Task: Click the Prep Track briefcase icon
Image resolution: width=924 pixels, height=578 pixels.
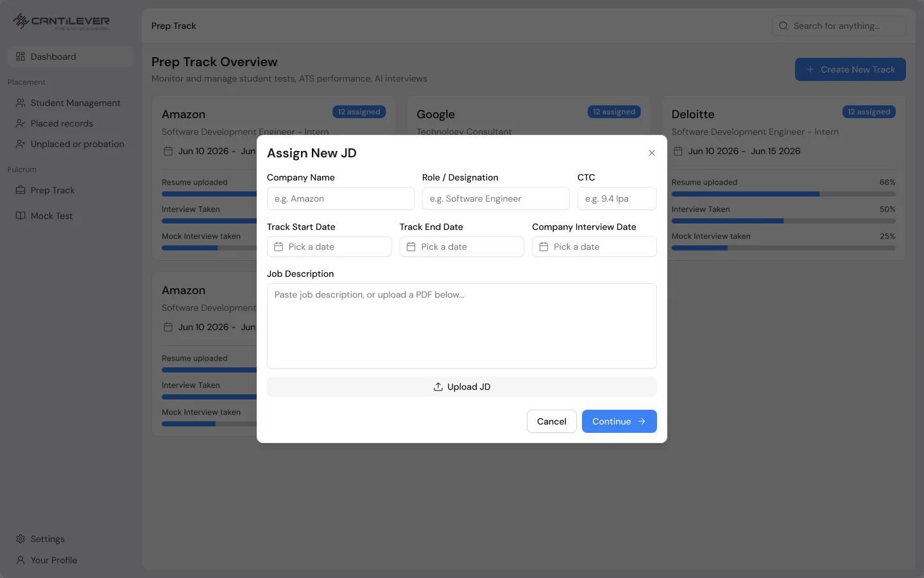Action: point(21,190)
